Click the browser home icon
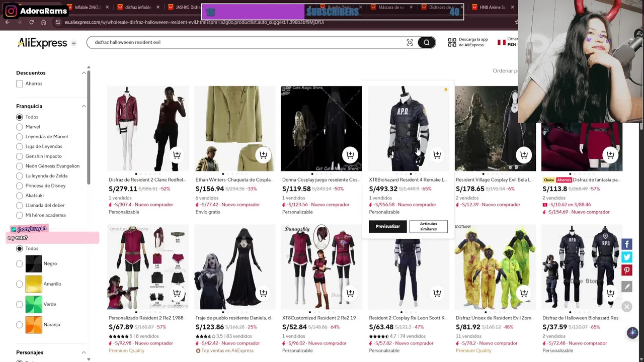Image resolution: width=644 pixels, height=362 pixels. tap(43, 22)
